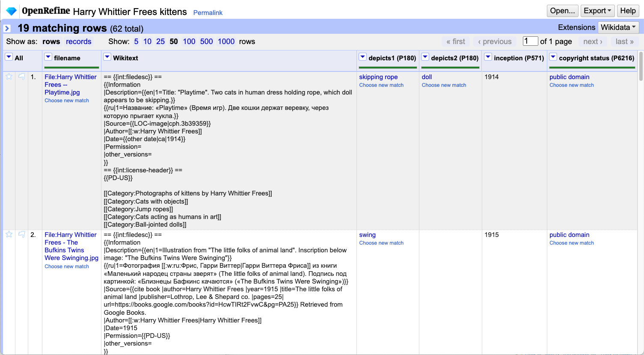Open the copyright status (P6216) column menu icon
The image size is (644, 355).
pos(553,56)
